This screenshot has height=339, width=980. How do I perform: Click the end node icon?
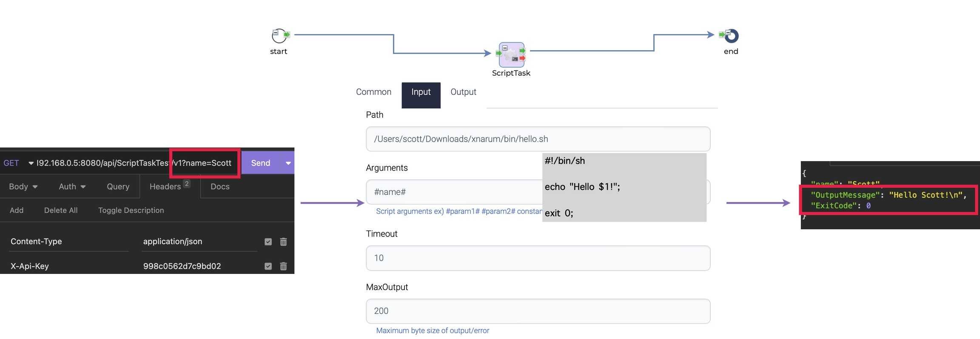[731, 36]
